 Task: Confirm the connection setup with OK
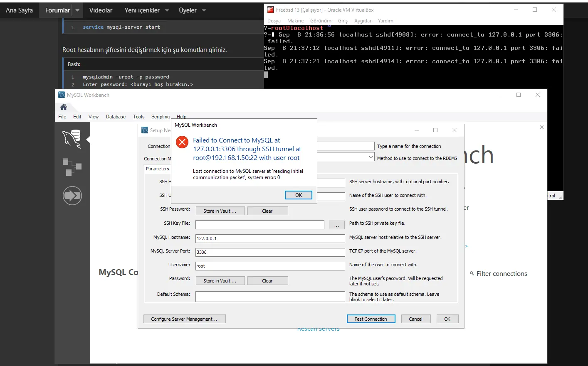tap(447, 319)
